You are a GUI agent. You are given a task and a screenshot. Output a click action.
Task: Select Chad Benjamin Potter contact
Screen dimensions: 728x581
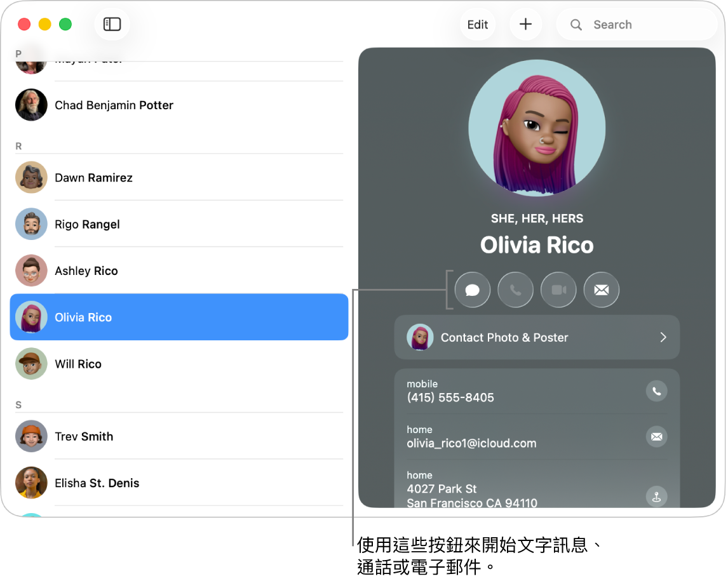pos(179,105)
